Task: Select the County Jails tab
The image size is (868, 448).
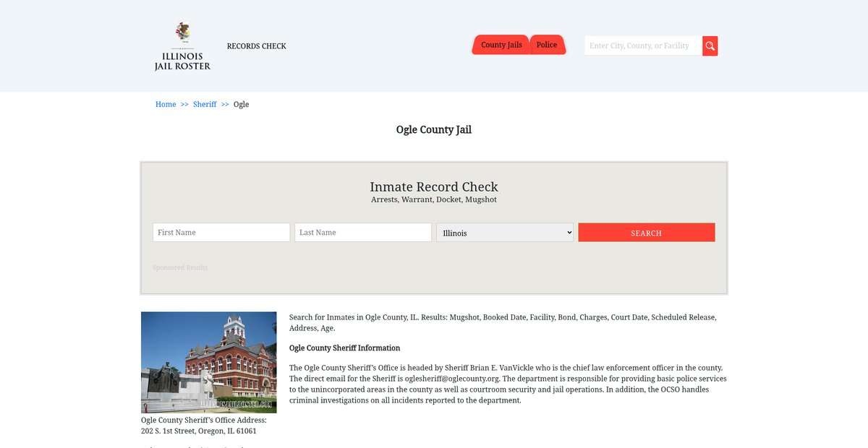Action: tap(501, 45)
